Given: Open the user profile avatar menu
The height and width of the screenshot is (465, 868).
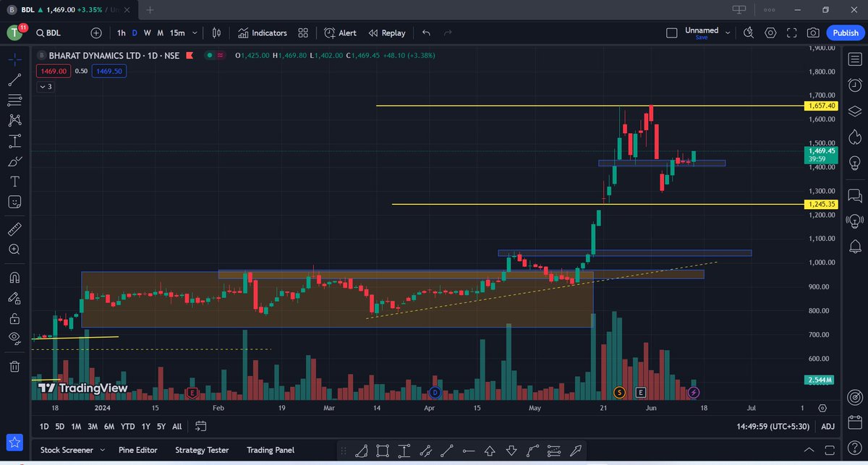Looking at the screenshot, I should pyautogui.click(x=15, y=33).
